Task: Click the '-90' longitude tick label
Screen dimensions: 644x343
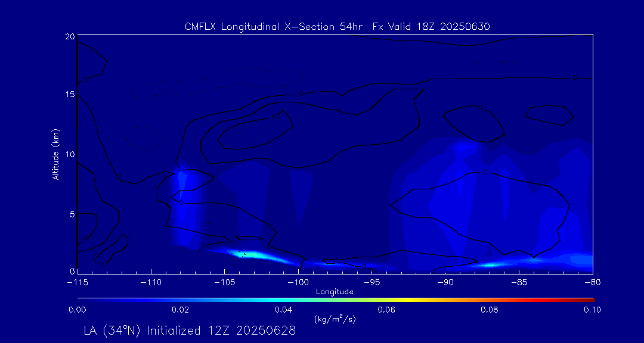Action: 445,282
